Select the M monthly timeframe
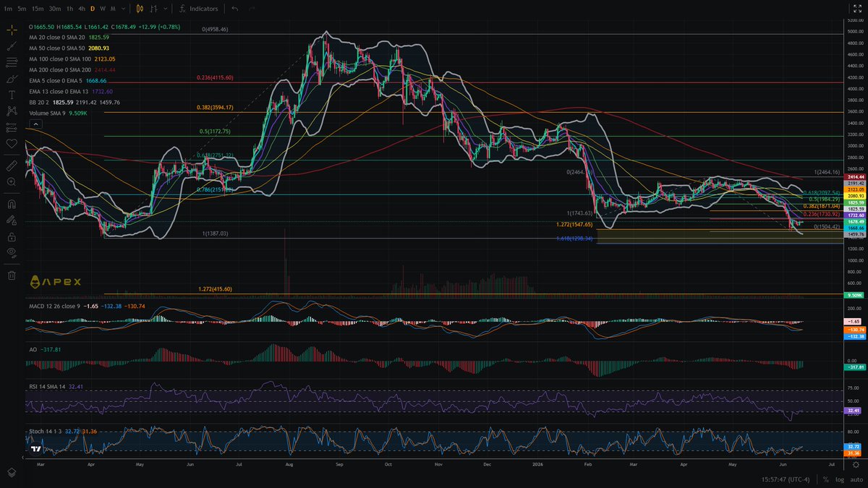The height and width of the screenshot is (488, 868). [x=113, y=9]
